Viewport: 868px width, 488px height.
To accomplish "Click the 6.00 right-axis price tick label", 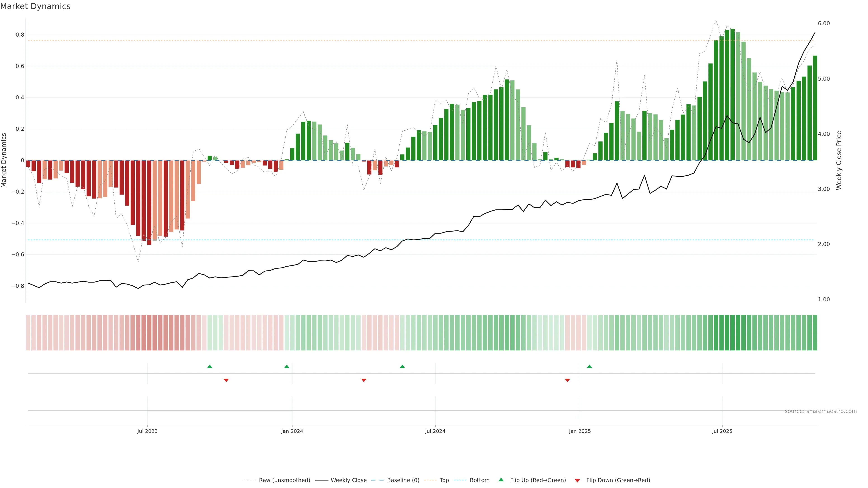I will (x=823, y=23).
